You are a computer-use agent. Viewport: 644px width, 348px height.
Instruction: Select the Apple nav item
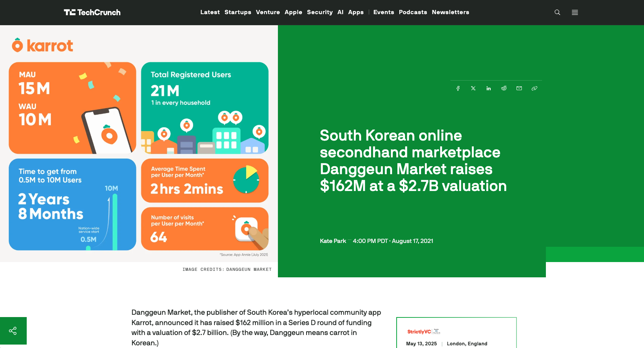point(293,12)
